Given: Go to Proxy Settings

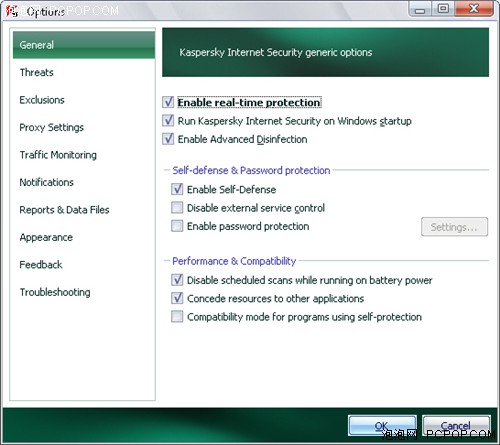Looking at the screenshot, I should pos(52,127).
